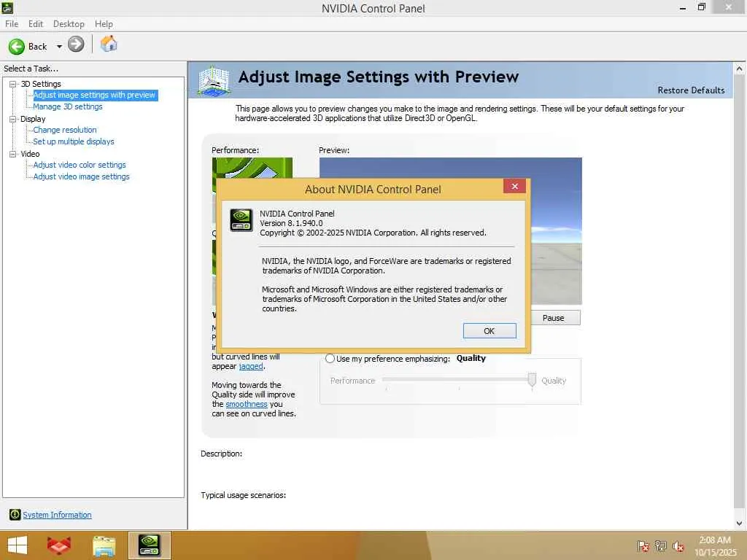Click the System Information icon
The image size is (747, 560).
coord(15,514)
